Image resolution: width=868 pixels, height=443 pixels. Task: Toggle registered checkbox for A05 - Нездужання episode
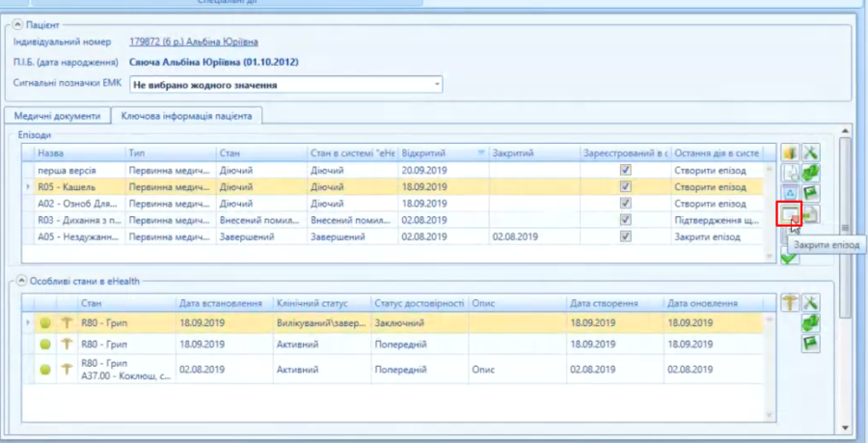[626, 236]
